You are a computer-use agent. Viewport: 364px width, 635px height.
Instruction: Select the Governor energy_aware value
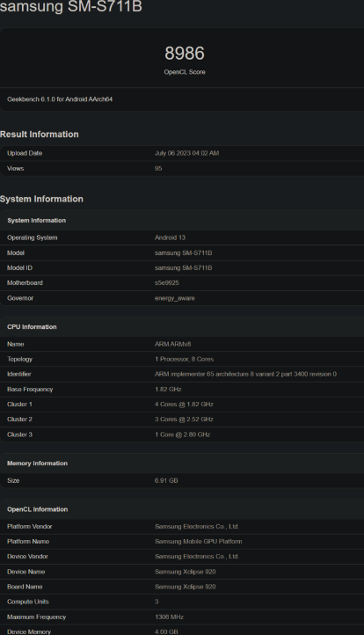174,298
